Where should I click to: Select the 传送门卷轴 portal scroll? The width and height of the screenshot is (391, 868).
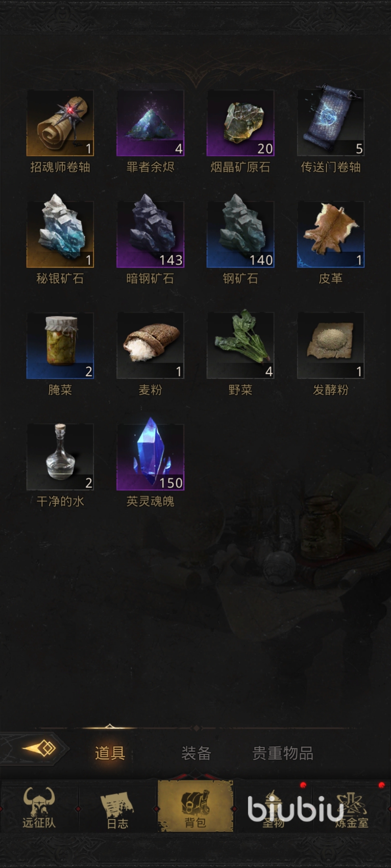331,123
